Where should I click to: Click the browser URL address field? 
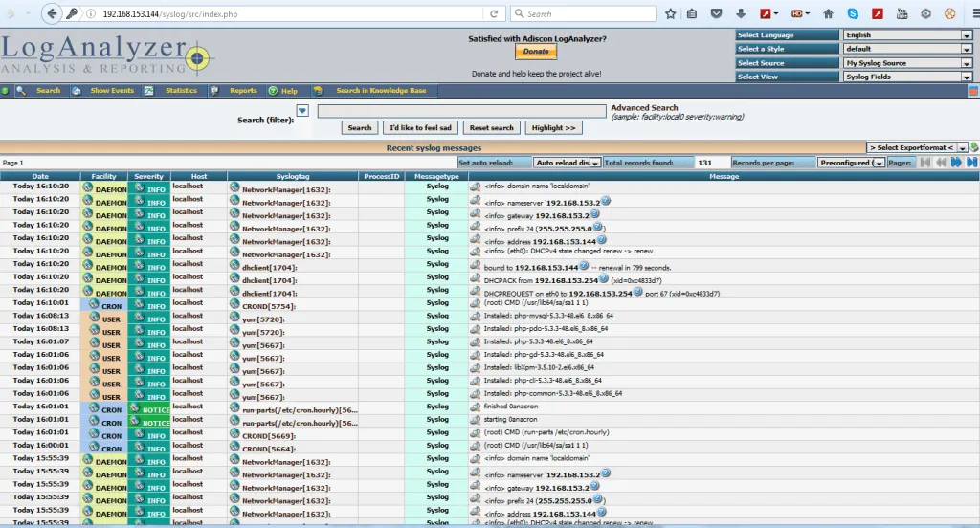(289, 13)
